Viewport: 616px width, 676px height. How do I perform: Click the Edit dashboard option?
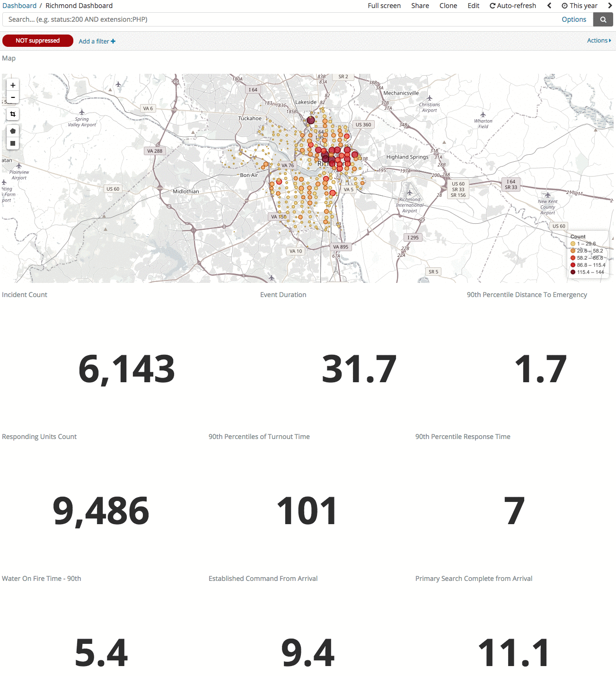[x=474, y=6]
